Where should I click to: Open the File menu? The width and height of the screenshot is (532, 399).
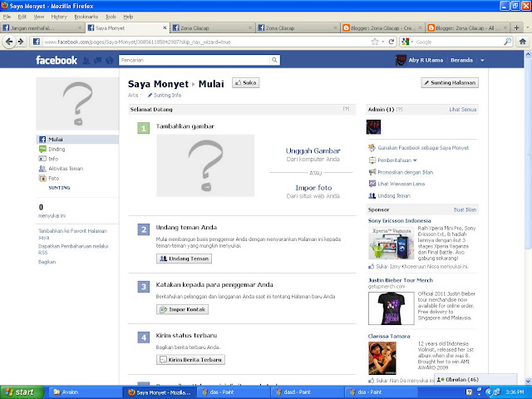click(x=7, y=17)
